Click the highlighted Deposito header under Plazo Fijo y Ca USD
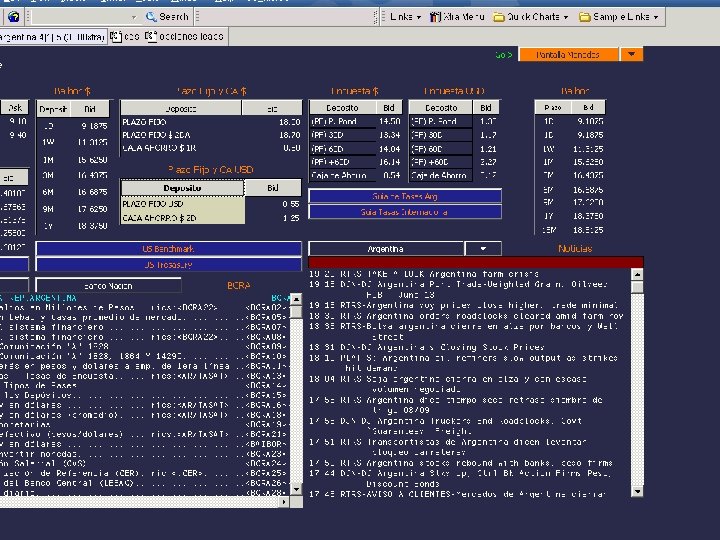720x540 pixels. pos(182,188)
